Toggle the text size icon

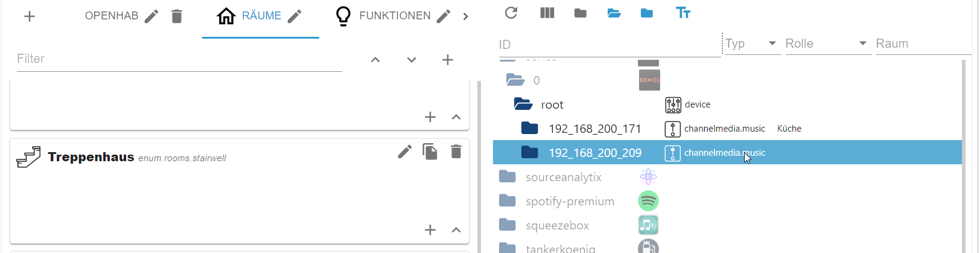[683, 13]
